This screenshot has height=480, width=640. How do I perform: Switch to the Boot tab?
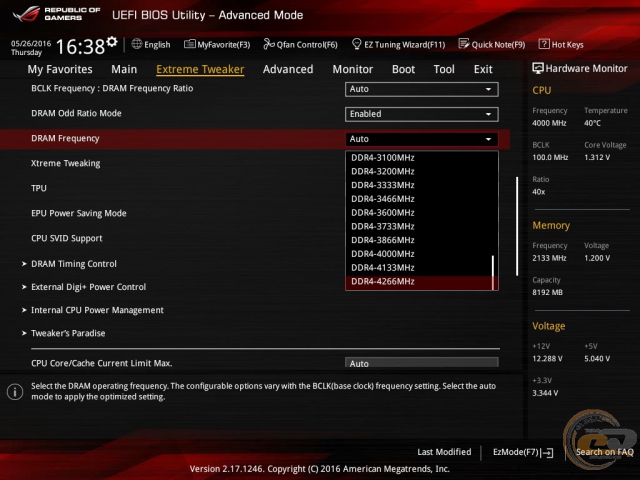coord(403,69)
